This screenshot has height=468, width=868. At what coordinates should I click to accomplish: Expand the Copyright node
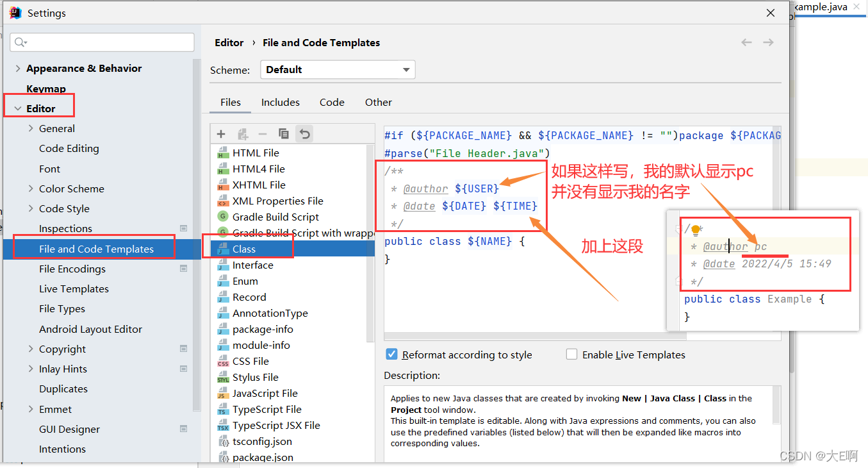point(31,349)
